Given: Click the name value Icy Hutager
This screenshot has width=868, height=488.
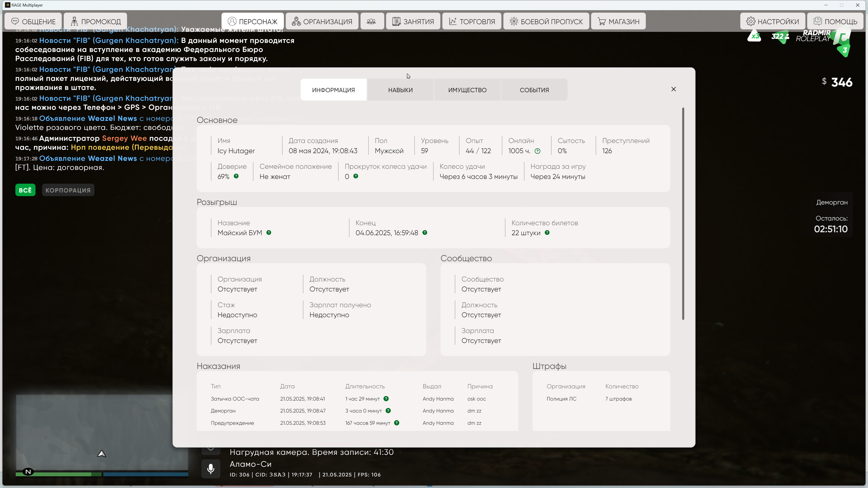Looking at the screenshot, I should click(236, 151).
